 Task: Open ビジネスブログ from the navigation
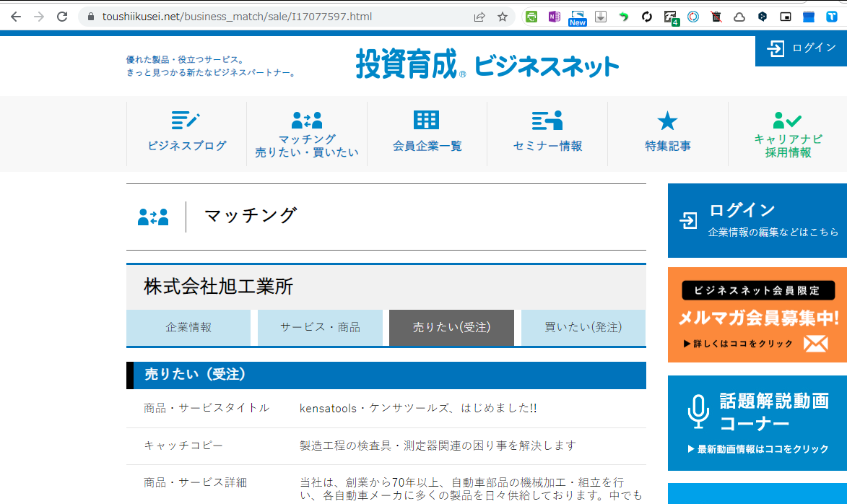[x=186, y=134]
